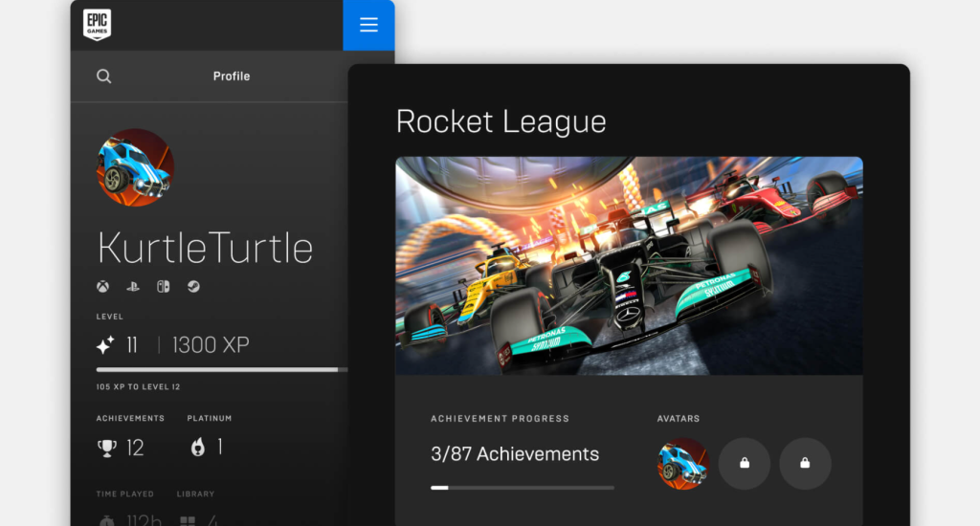Click the search magnifier icon
980x526 pixels.
[103, 77]
